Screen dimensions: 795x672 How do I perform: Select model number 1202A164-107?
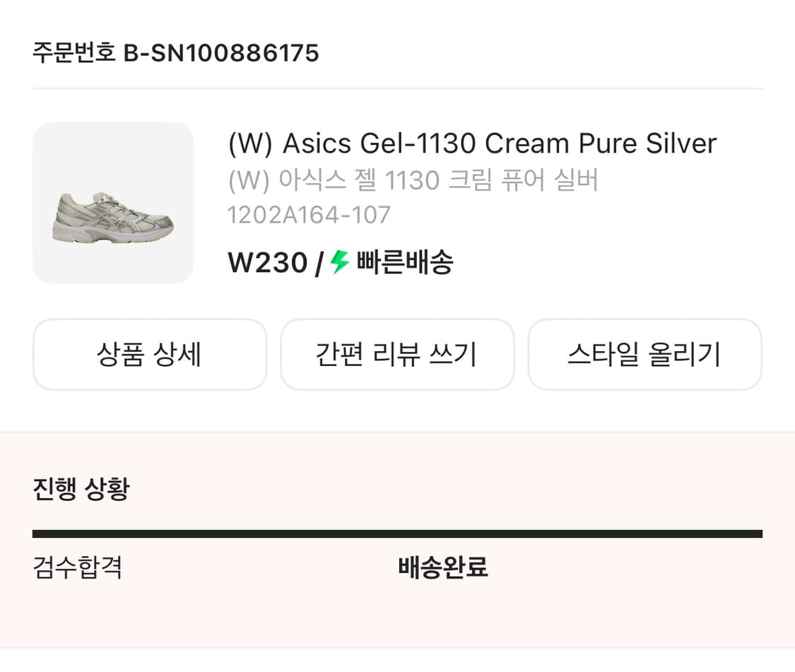click(x=309, y=215)
